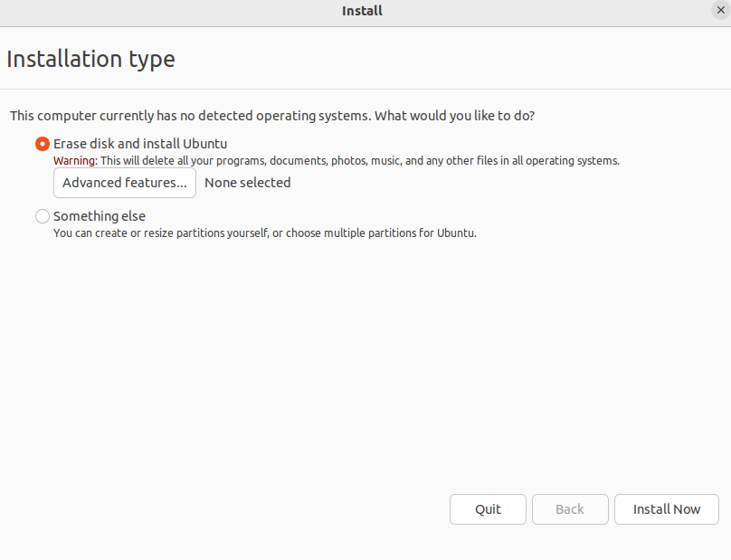Click the 'Something else' label text
Image resolution: width=731 pixels, height=560 pixels.
100,216
